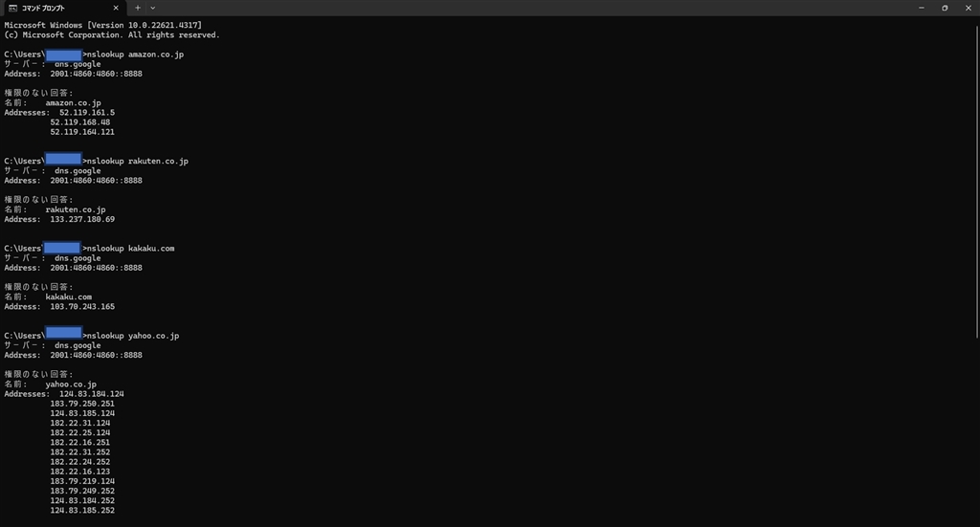
Task: Click the nslookup amazon.co.jp command text
Action: pos(136,55)
